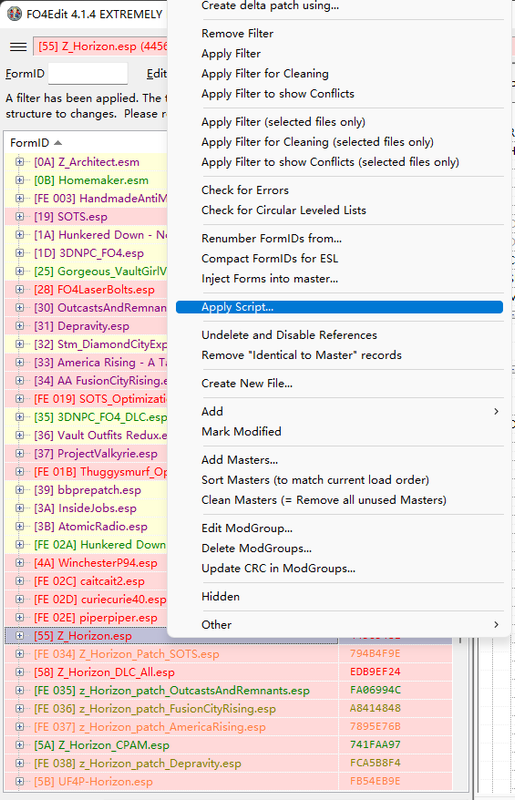The image size is (515, 800).
Task: Expand the AtomicRadio.esp tree node
Action: (x=19, y=527)
